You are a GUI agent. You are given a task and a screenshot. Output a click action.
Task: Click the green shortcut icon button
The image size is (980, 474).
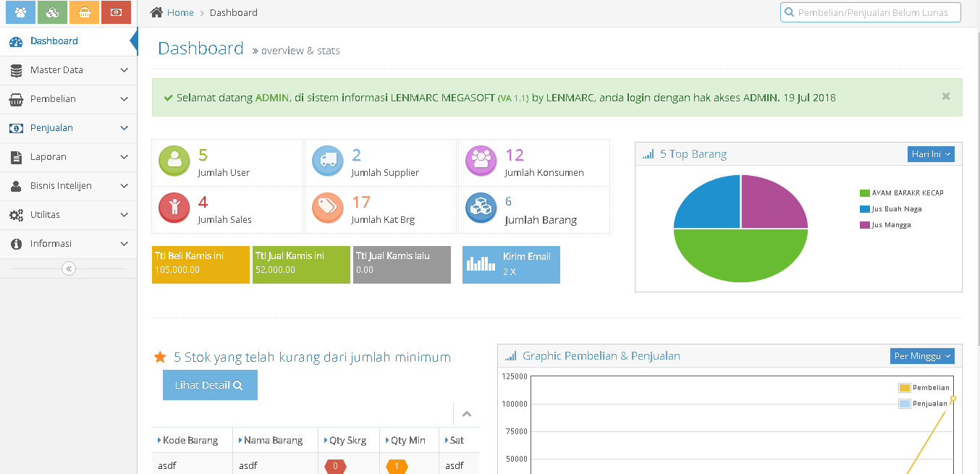[52, 12]
